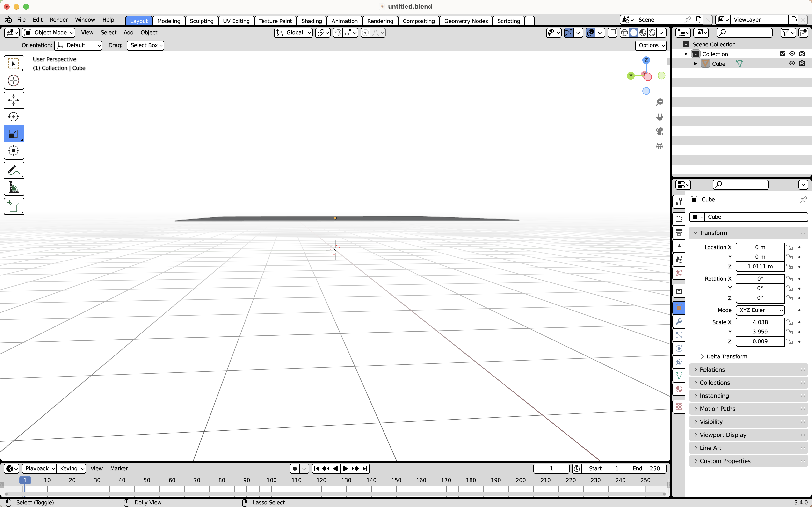Switch to the Sculpting workspace tab
Viewport: 812px width, 507px height.
(201, 21)
